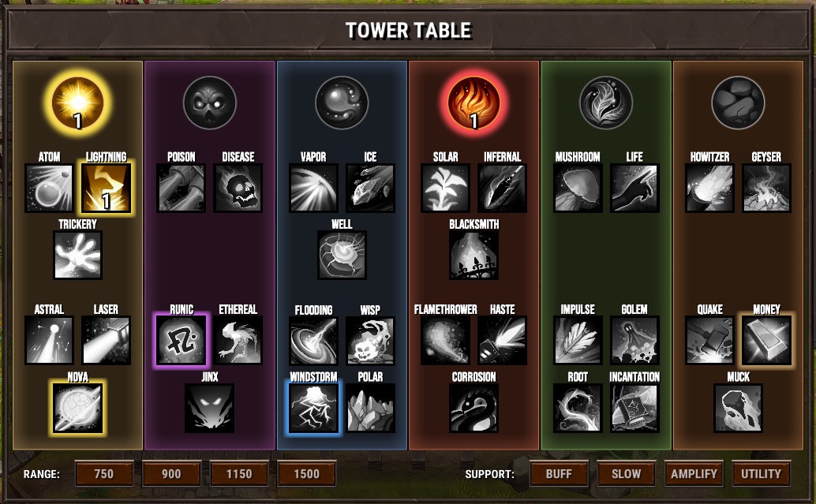Show Amplify support towers
The image size is (816, 504).
coord(694,474)
